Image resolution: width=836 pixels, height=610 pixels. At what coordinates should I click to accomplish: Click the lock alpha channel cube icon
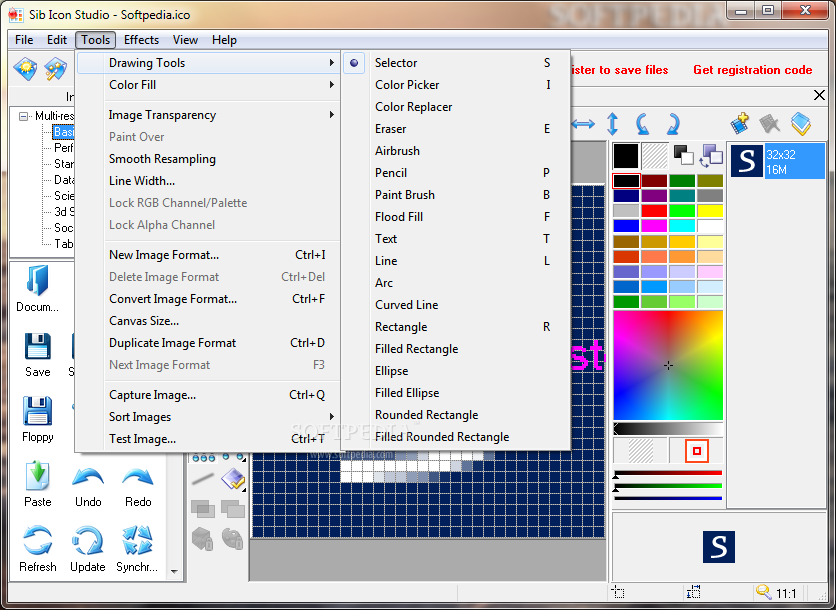pyautogui.click(x=203, y=539)
